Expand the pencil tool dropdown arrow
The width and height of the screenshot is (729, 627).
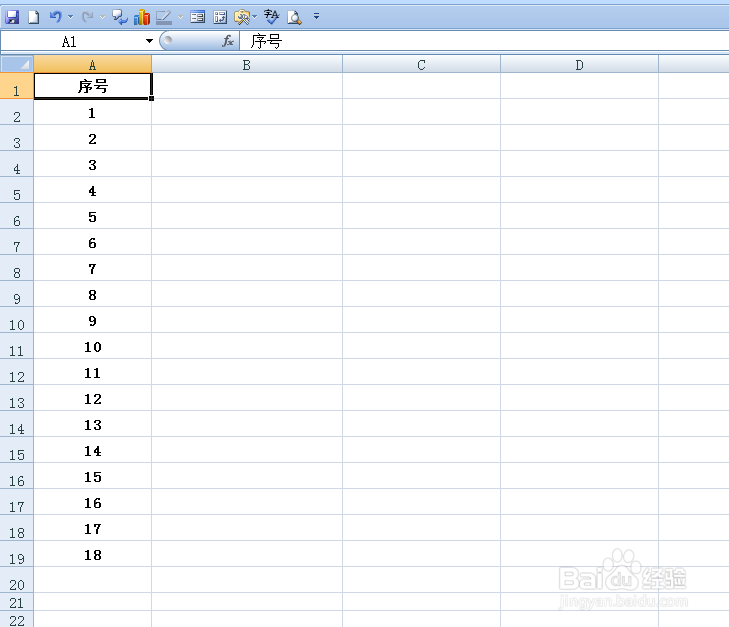coord(180,17)
